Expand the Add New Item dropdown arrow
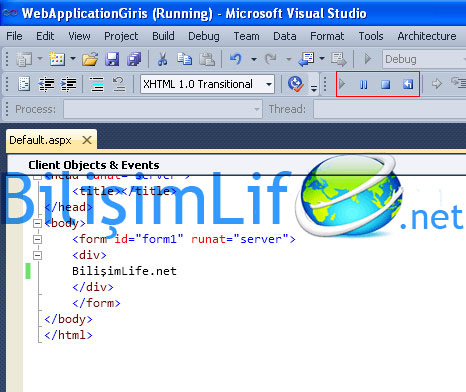466x392 pixels. [x=73, y=59]
